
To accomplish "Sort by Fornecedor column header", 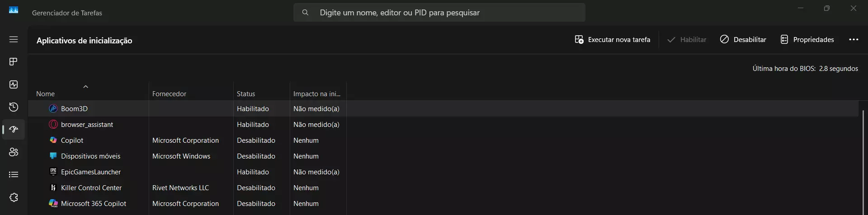I will pyautogui.click(x=170, y=93).
